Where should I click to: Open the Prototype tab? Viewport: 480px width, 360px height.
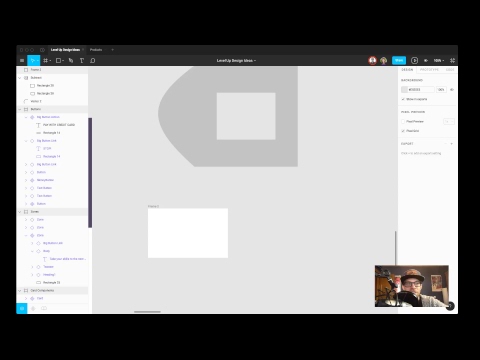(x=429, y=70)
